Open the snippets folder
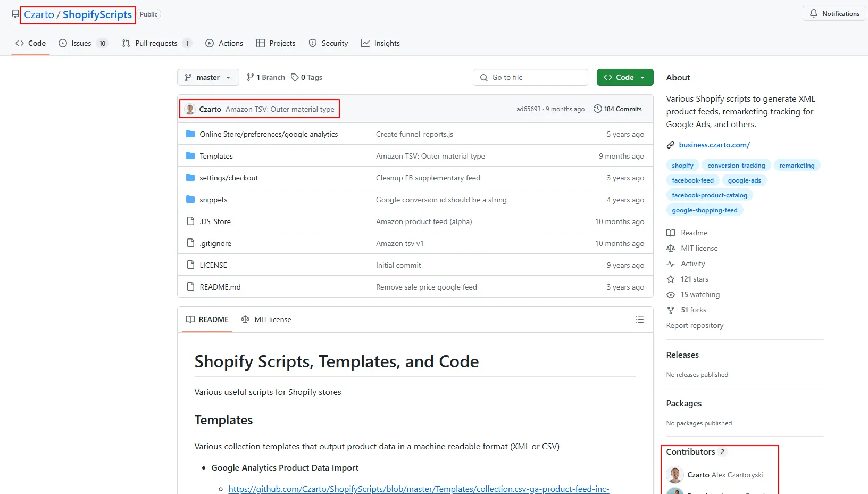The width and height of the screenshot is (868, 494). [213, 200]
